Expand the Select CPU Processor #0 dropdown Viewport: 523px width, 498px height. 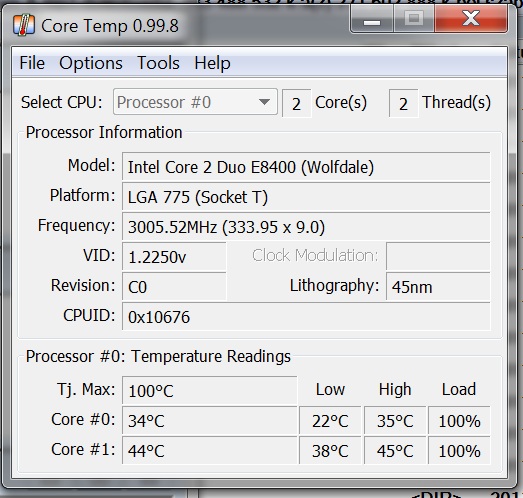tap(195, 102)
